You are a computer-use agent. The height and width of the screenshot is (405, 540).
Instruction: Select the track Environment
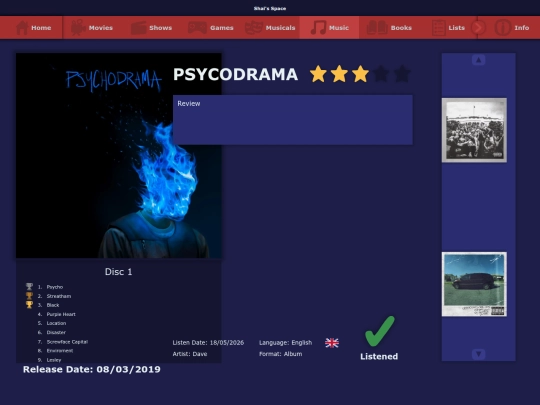coord(60,351)
